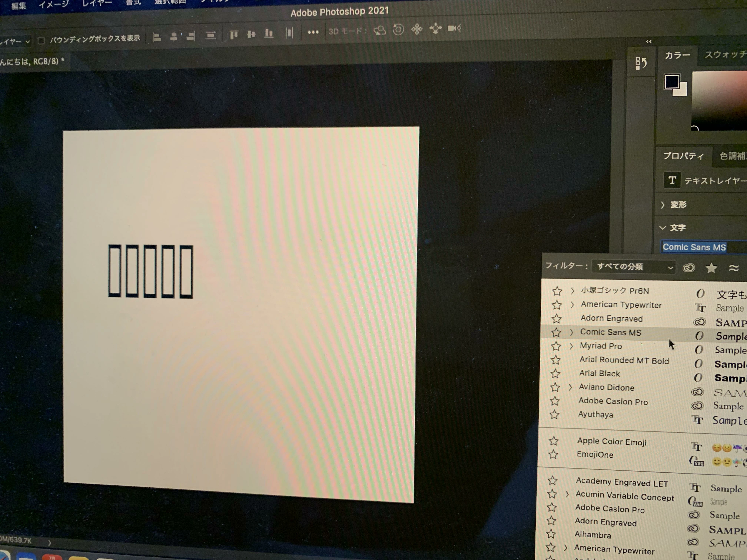The height and width of the screenshot is (560, 747).
Task: Click the 3D orbit rotate icon
Action: (380, 30)
